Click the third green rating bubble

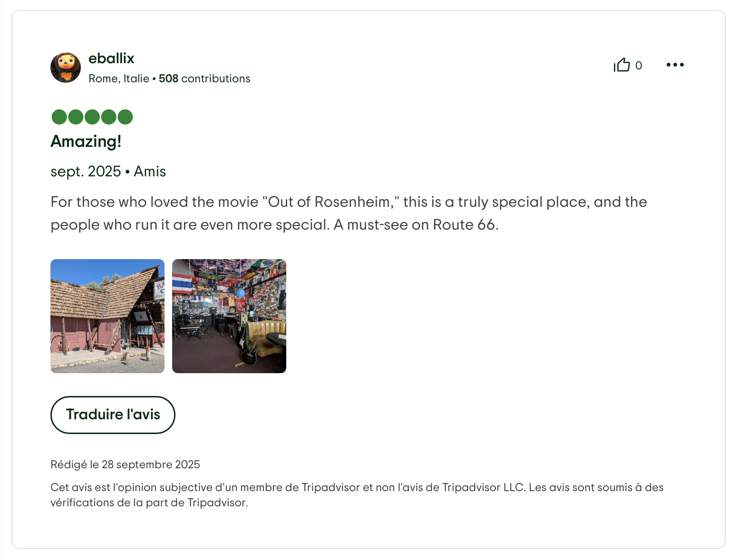pyautogui.click(x=92, y=117)
